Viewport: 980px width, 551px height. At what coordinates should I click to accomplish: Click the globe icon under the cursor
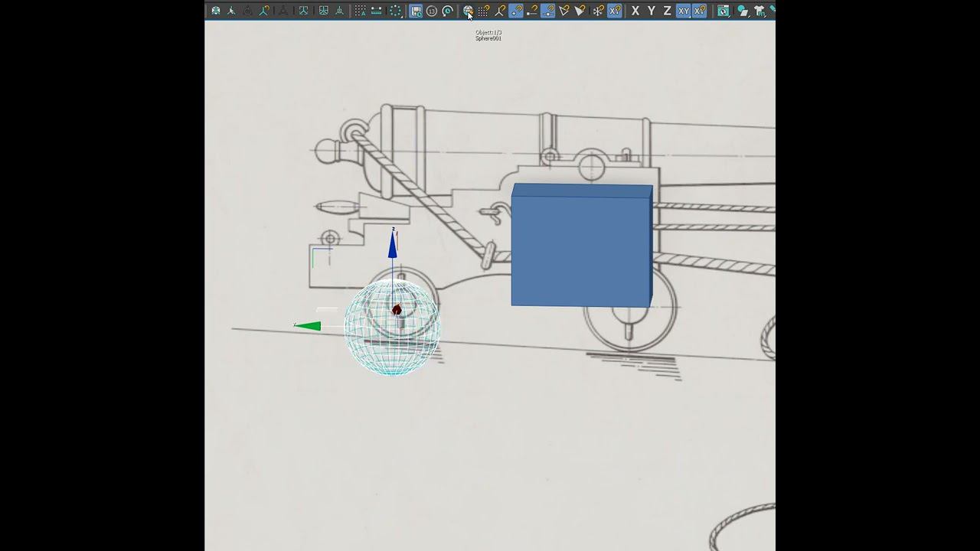pos(468,11)
